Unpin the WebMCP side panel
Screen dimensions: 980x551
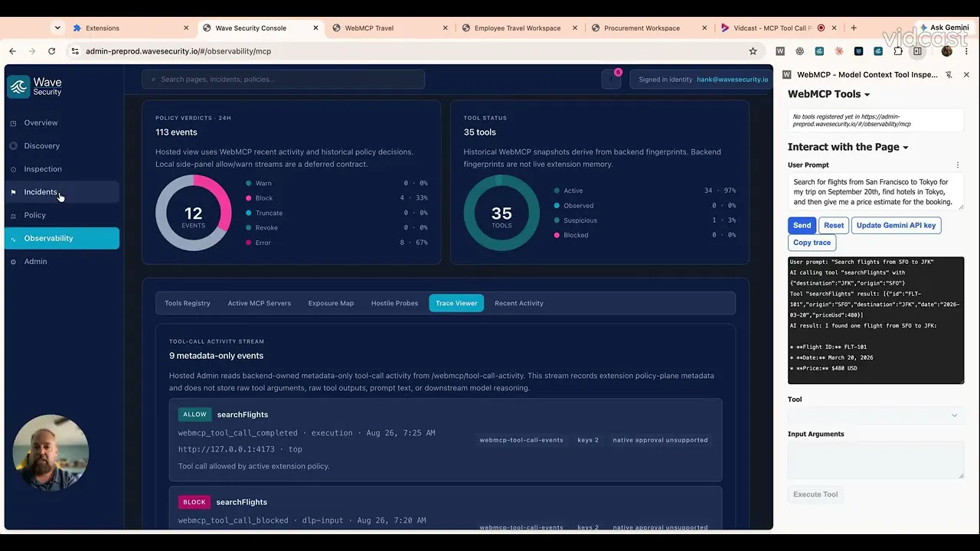coord(949,75)
